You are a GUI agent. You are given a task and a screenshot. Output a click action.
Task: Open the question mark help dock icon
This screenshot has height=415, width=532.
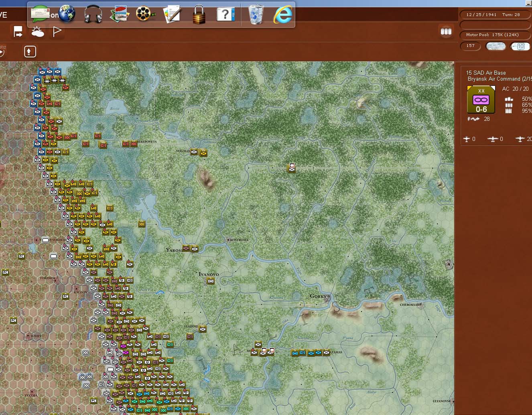coord(225,14)
